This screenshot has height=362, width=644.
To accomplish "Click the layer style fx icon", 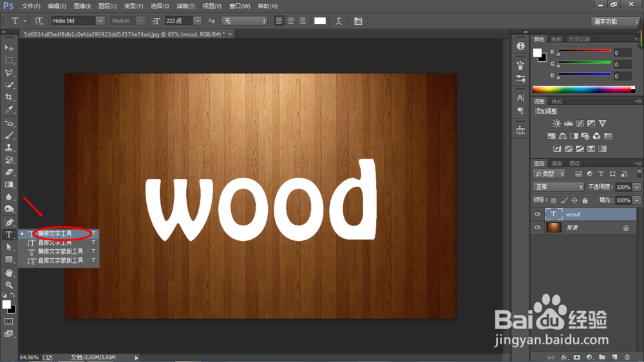I will click(564, 357).
